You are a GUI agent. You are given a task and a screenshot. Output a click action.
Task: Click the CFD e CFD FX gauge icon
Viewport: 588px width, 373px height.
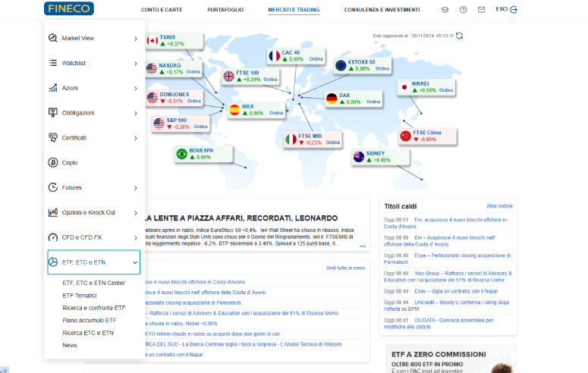coord(53,237)
